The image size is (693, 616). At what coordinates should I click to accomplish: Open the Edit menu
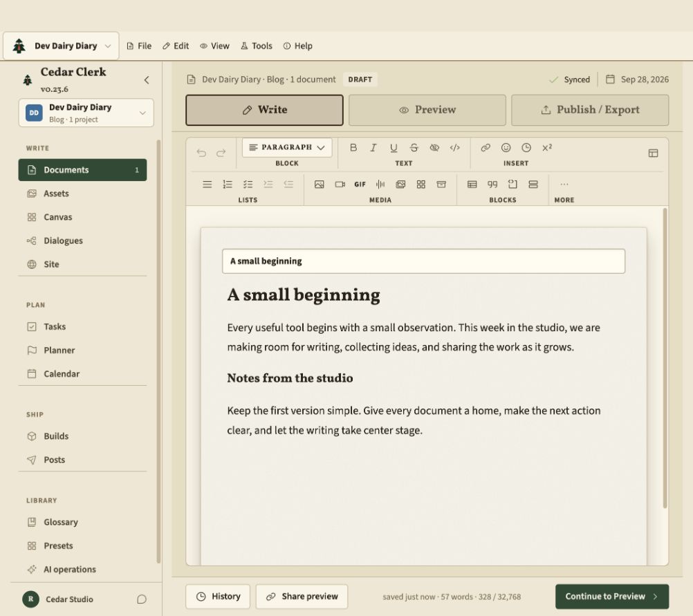[176, 46]
